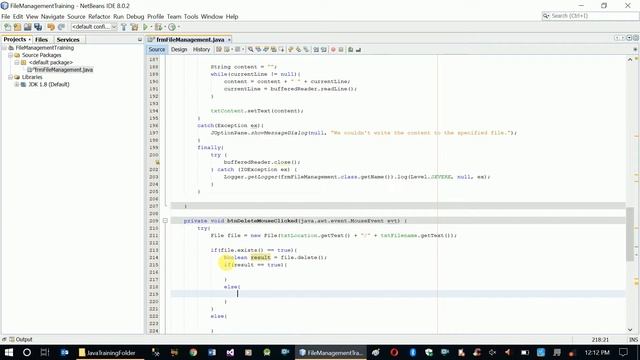Click the Comment editor icon
This screenshot has height=360, width=640.
(350, 49)
